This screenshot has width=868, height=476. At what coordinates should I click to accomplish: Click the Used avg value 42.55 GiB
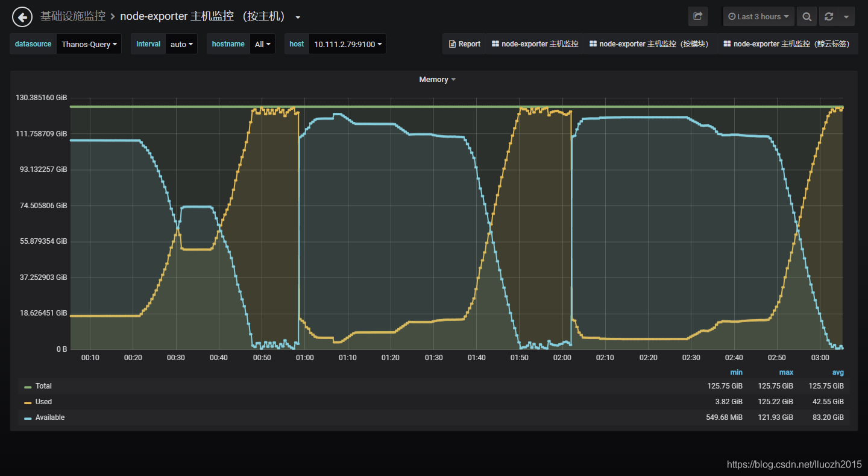[x=828, y=402]
